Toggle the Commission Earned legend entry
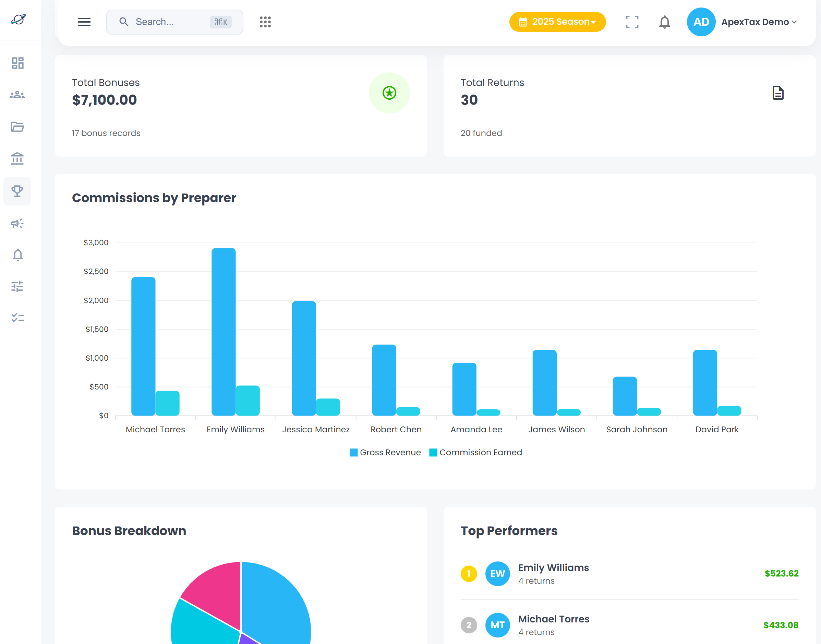 (x=476, y=452)
